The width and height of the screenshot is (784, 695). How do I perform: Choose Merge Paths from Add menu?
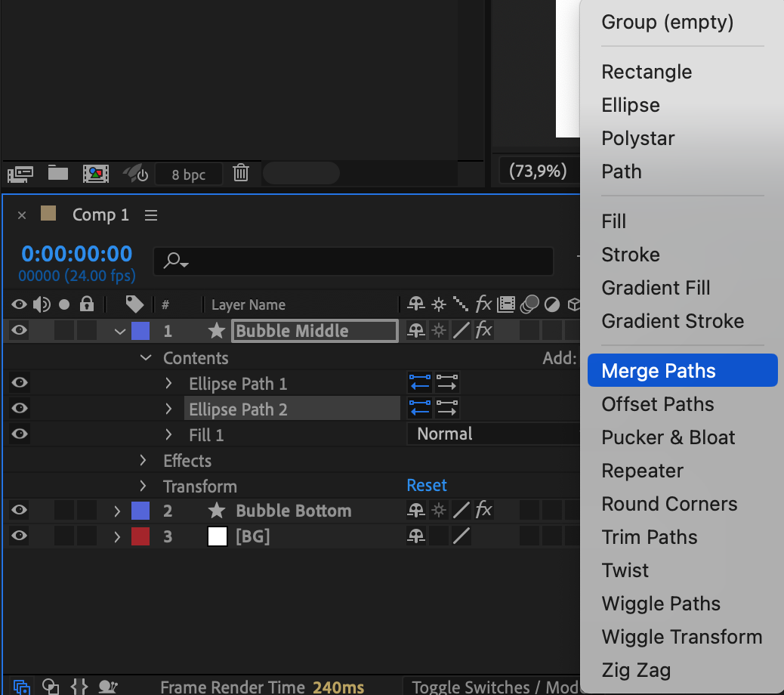(x=659, y=371)
